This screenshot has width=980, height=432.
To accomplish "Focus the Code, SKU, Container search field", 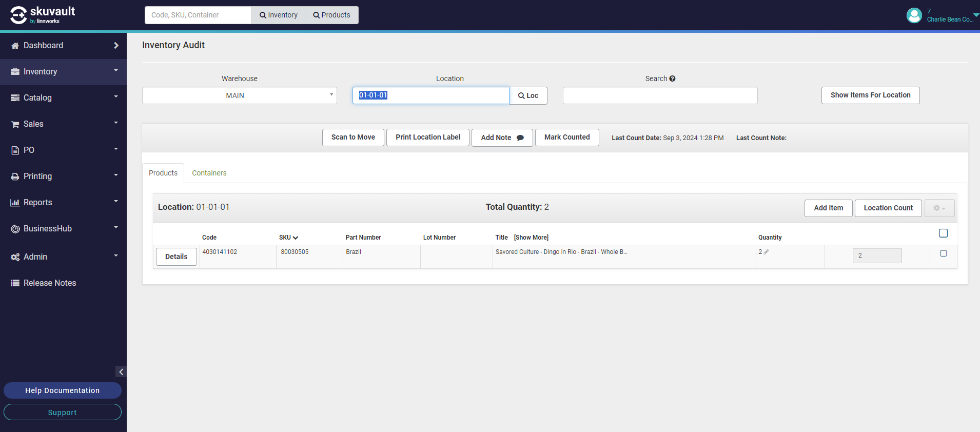I will click(x=198, y=15).
